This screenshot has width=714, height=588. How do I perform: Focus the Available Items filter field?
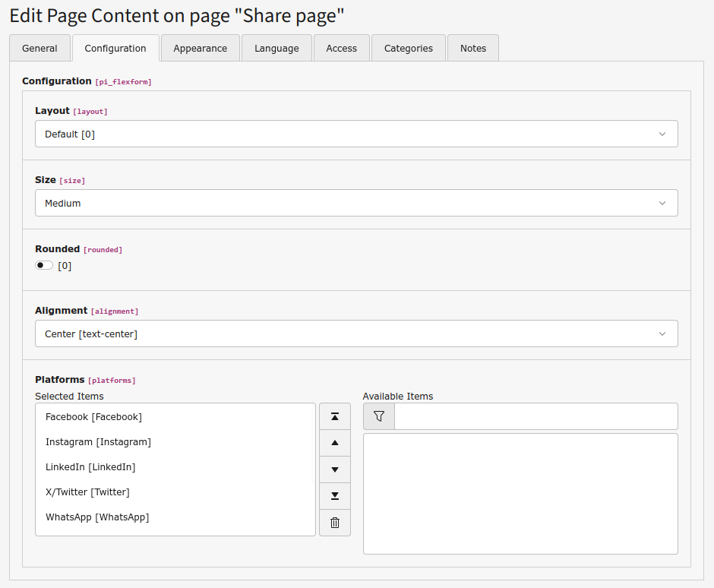coord(535,416)
